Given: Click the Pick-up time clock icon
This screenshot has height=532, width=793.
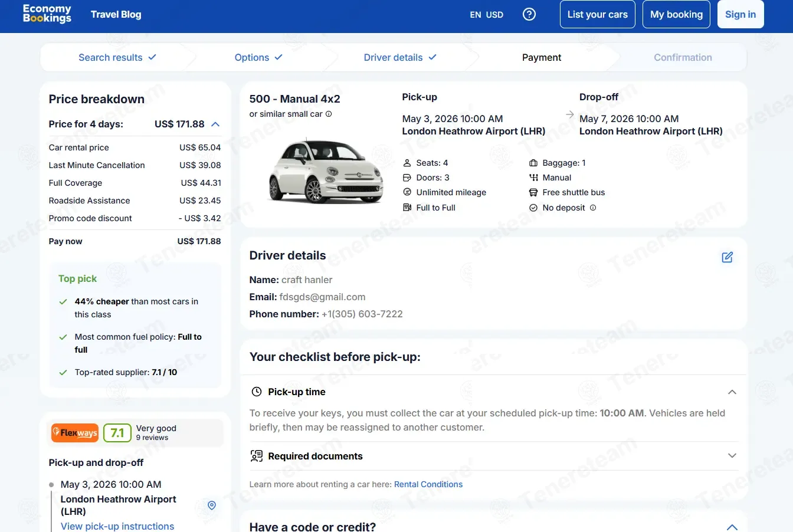Looking at the screenshot, I should point(257,392).
